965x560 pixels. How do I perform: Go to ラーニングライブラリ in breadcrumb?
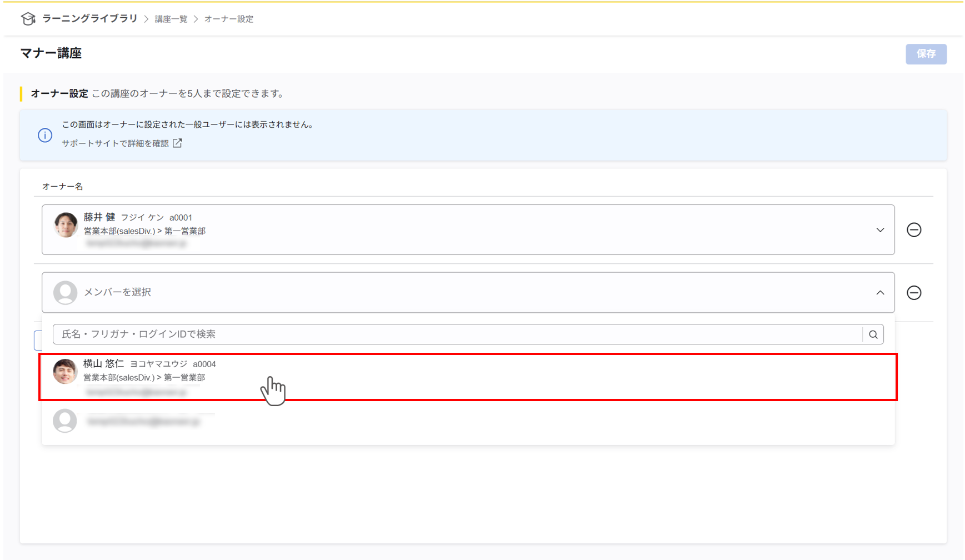[89, 19]
